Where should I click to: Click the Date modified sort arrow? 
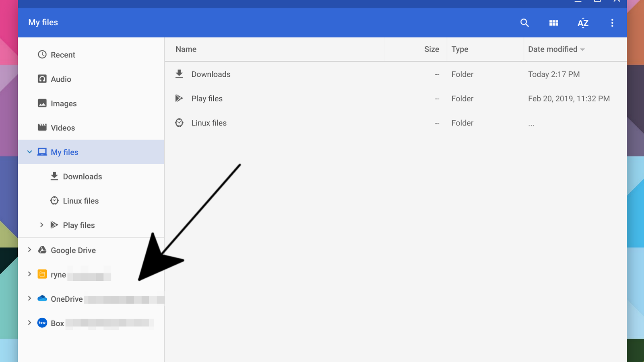(x=582, y=49)
